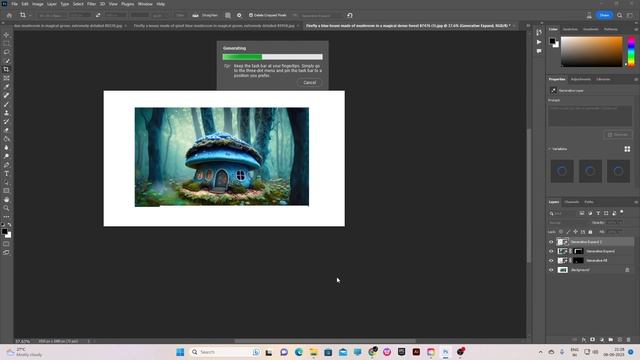
Task: Switch to the Paths tab
Action: 589,202
